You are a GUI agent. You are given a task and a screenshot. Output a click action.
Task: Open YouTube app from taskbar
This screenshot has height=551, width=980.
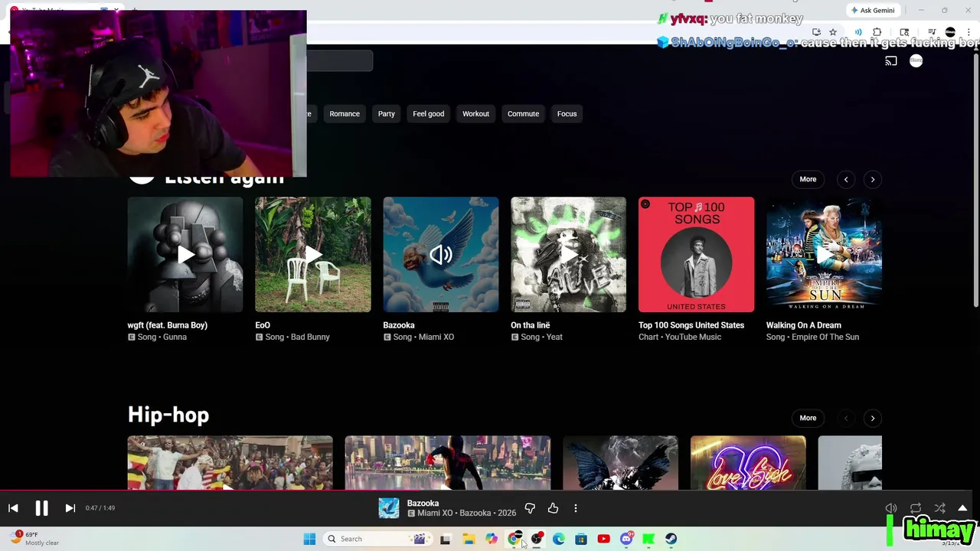click(603, 539)
